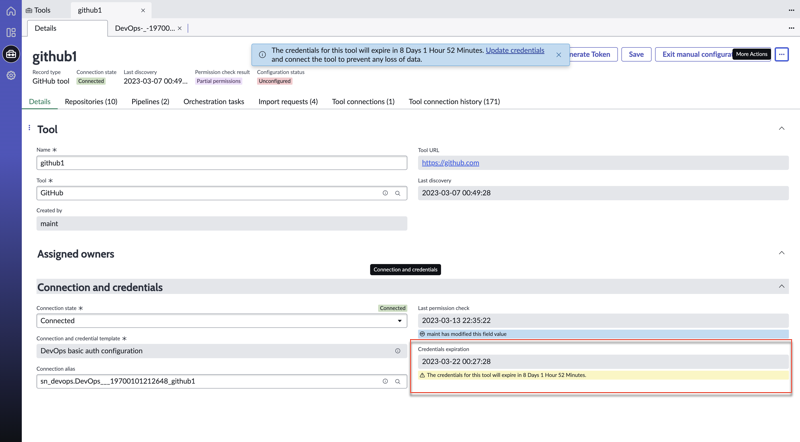Click the Connection and credentials heading
This screenshot has width=800, height=442.
pyautogui.click(x=100, y=287)
